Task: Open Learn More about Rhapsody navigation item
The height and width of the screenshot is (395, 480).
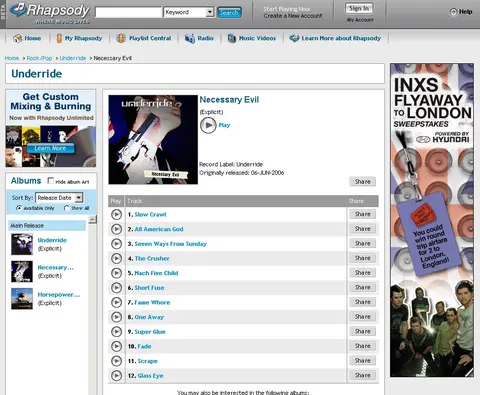Action: (341, 38)
